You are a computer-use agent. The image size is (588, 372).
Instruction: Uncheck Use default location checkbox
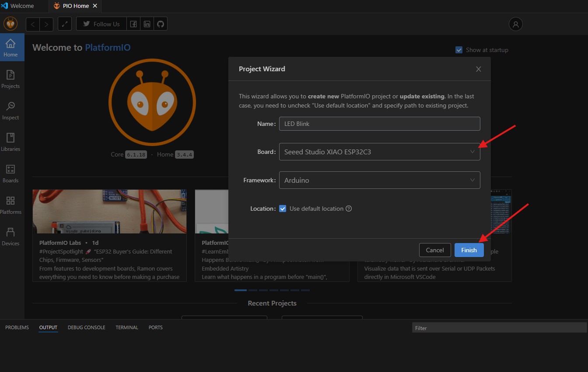coord(283,209)
